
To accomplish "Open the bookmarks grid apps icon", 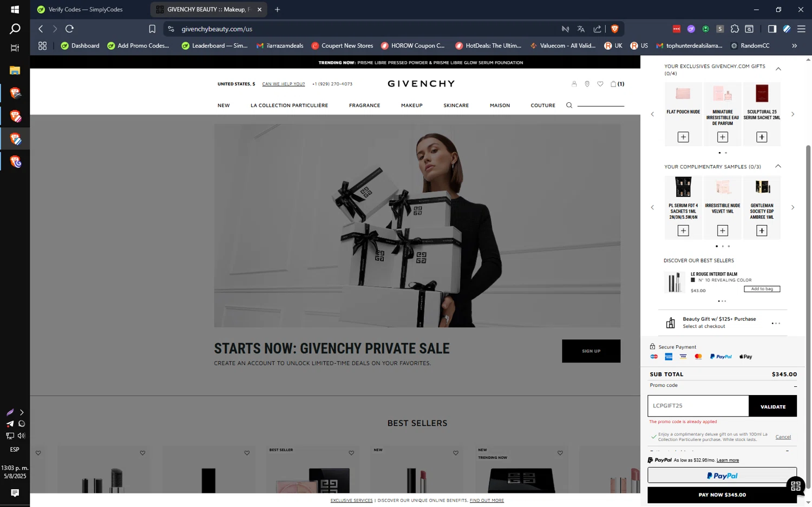I will [x=42, y=46].
